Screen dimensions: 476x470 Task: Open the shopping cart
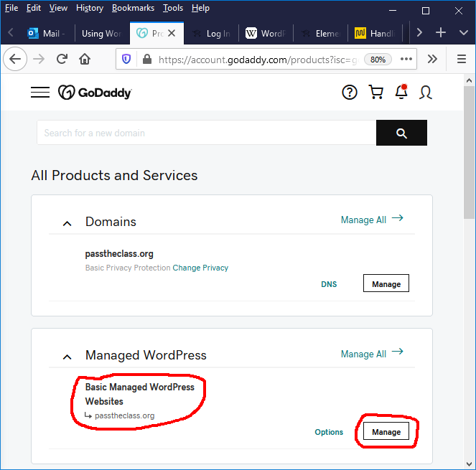(x=375, y=93)
